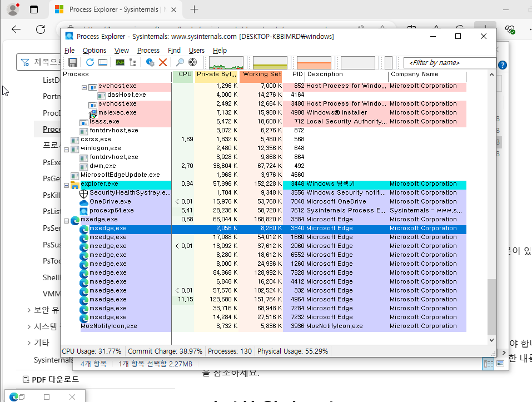Click the red X Kill Process icon
This screenshot has height=402, width=532.
click(x=163, y=62)
